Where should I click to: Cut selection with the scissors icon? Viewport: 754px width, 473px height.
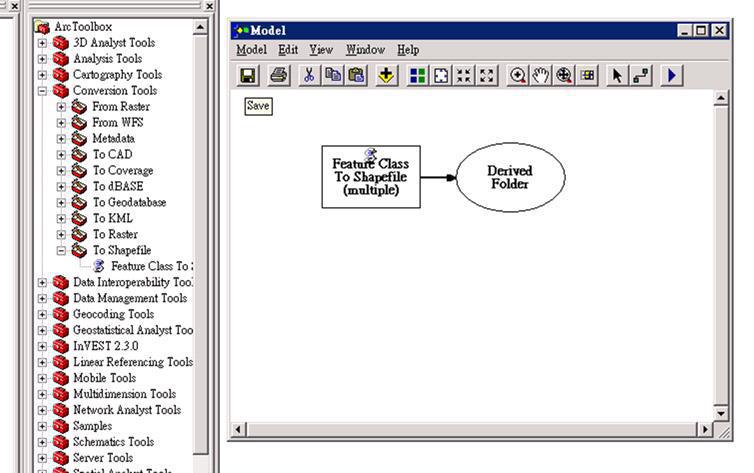tap(309, 75)
